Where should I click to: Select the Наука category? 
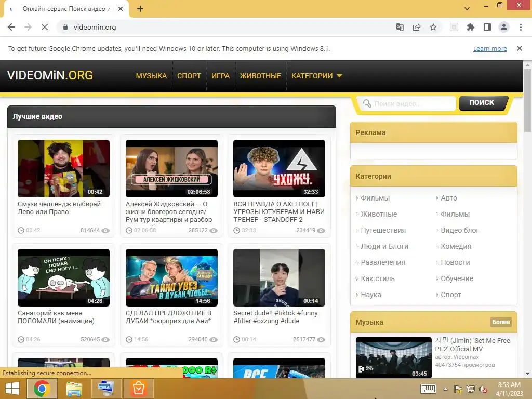[371, 295]
